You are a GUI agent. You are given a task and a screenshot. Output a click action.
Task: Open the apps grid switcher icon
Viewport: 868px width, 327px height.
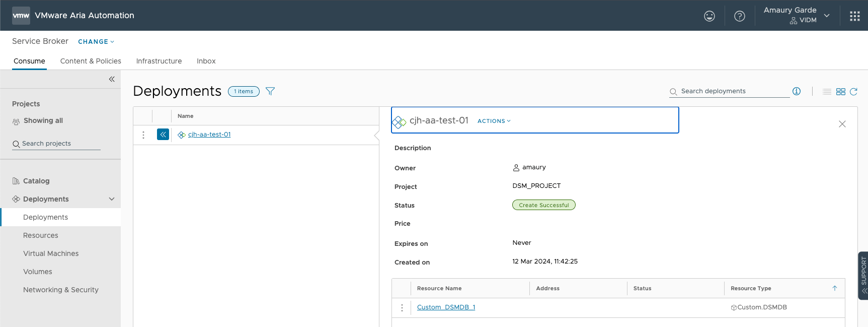855,16
